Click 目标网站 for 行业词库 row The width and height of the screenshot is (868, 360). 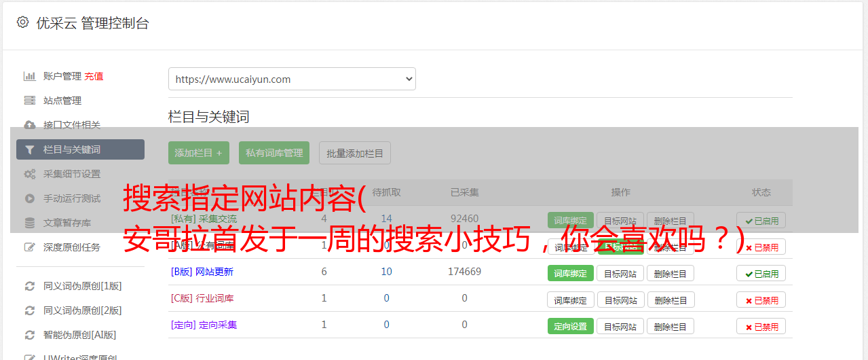click(x=620, y=300)
